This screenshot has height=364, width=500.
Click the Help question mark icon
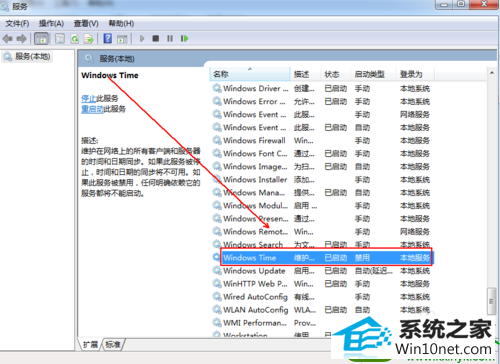[x=108, y=38]
